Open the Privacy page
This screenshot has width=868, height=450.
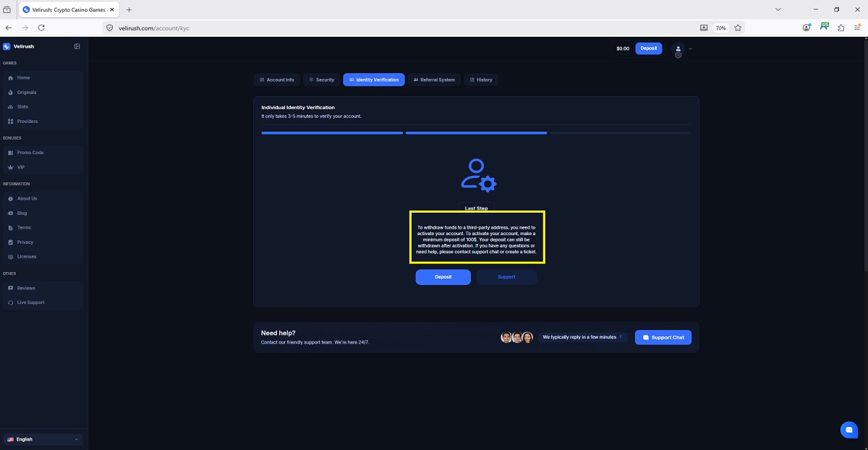43,242
